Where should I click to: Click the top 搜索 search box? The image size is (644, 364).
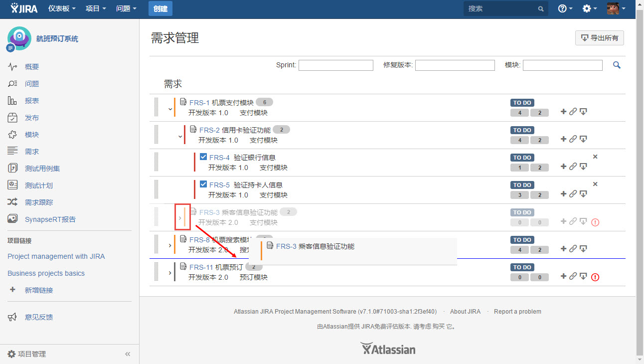tap(505, 8)
